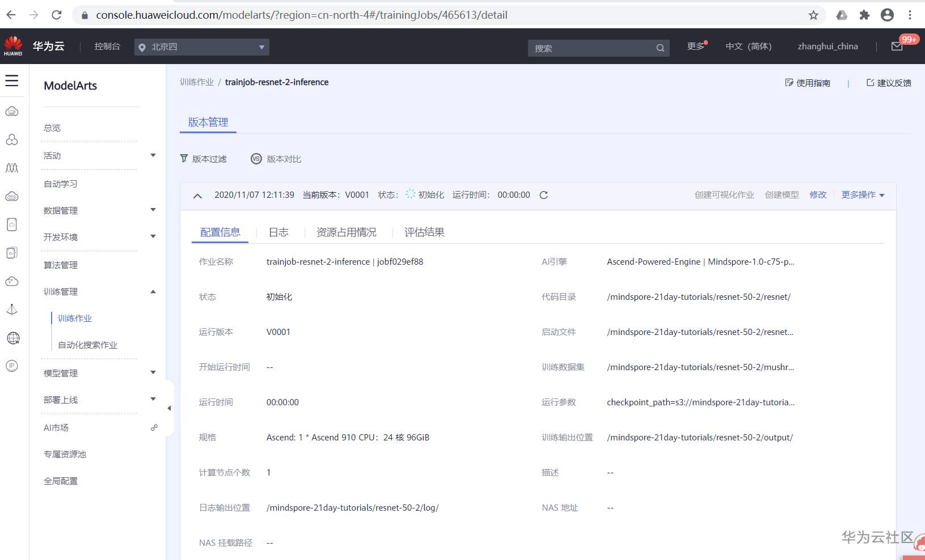Screen dimensions: 925x560
Task: Open the messages envelope icon
Action: (x=897, y=46)
